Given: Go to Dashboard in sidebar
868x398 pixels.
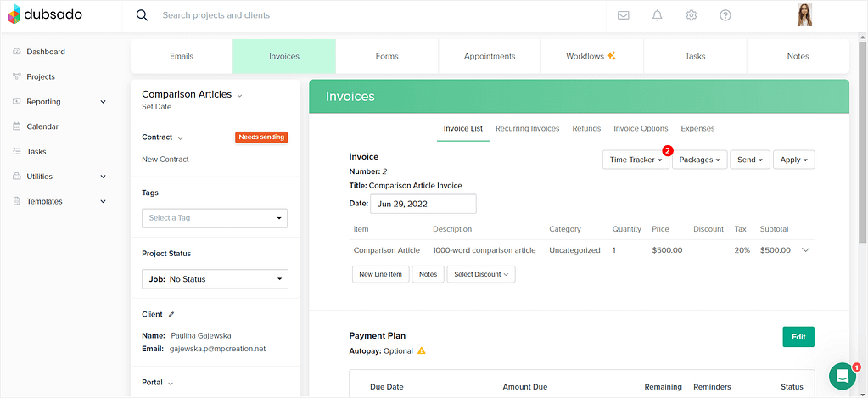Looking at the screenshot, I should click(x=46, y=52).
